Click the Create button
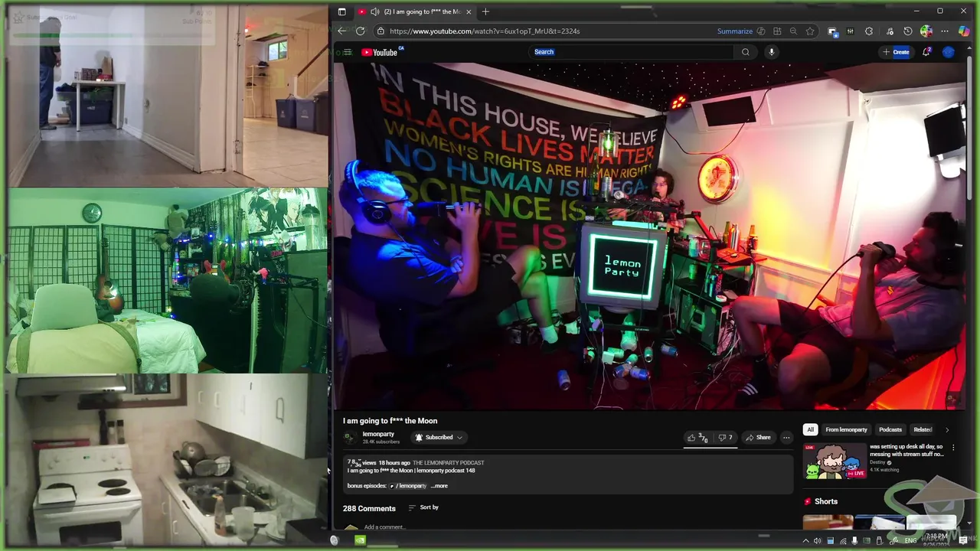 896,52
